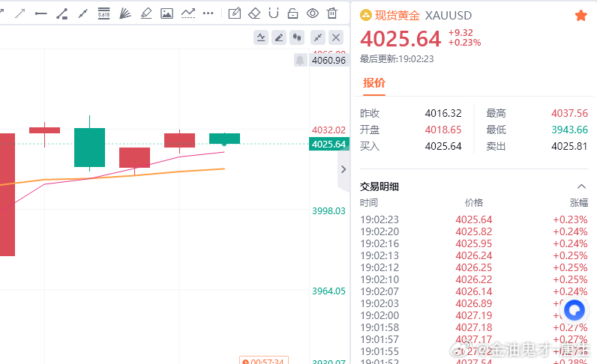Click the 时间 column header
The height and width of the screenshot is (364, 597).
369,203
